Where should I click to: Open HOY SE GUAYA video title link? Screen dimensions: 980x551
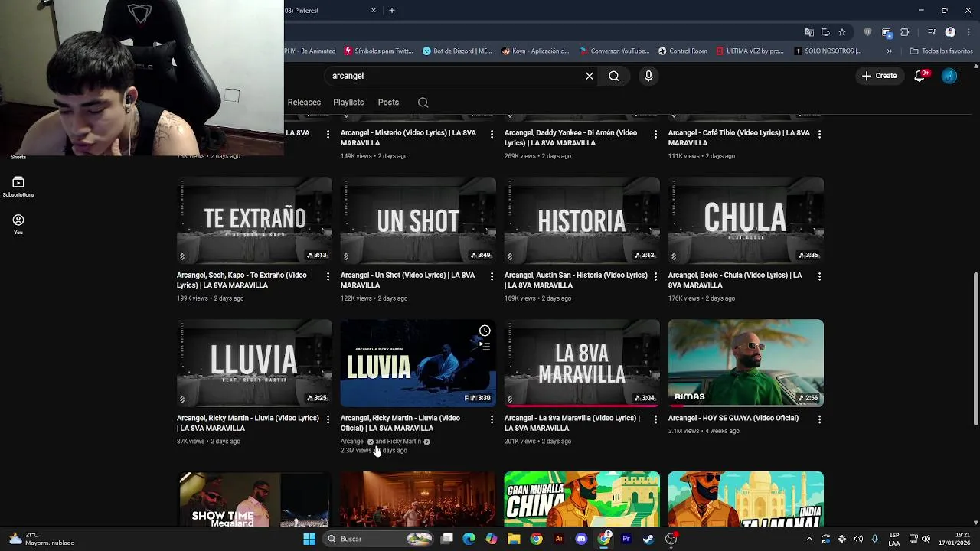[733, 418]
